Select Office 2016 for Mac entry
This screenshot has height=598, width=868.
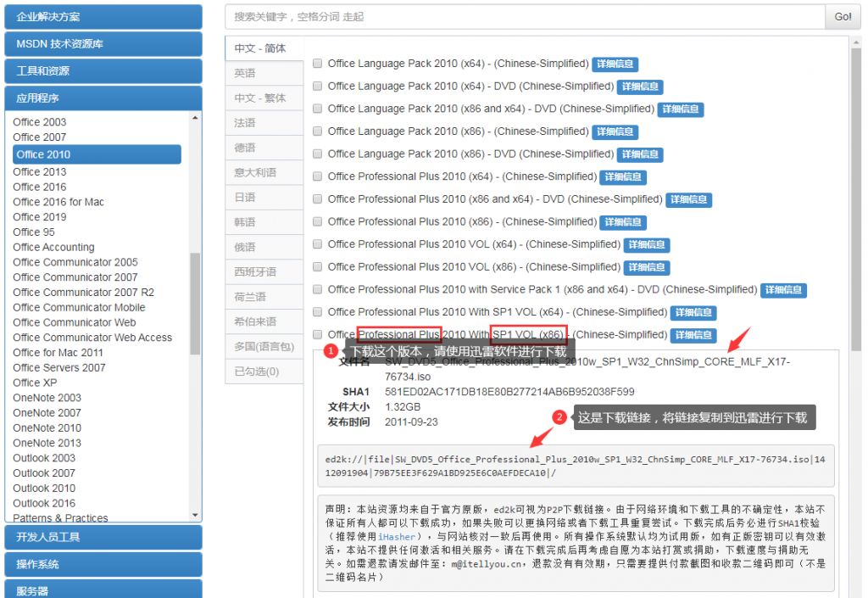pos(58,202)
